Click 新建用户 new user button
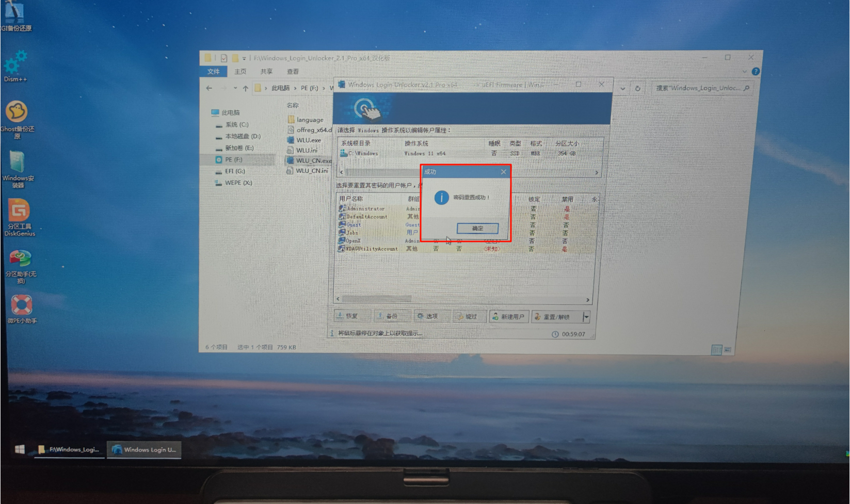 coord(508,316)
